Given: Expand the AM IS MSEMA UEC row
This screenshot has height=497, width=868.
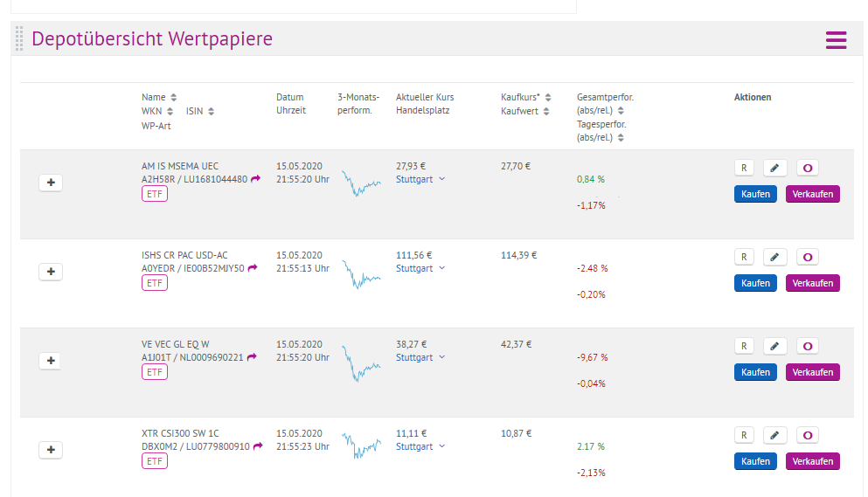Looking at the screenshot, I should click(51, 183).
